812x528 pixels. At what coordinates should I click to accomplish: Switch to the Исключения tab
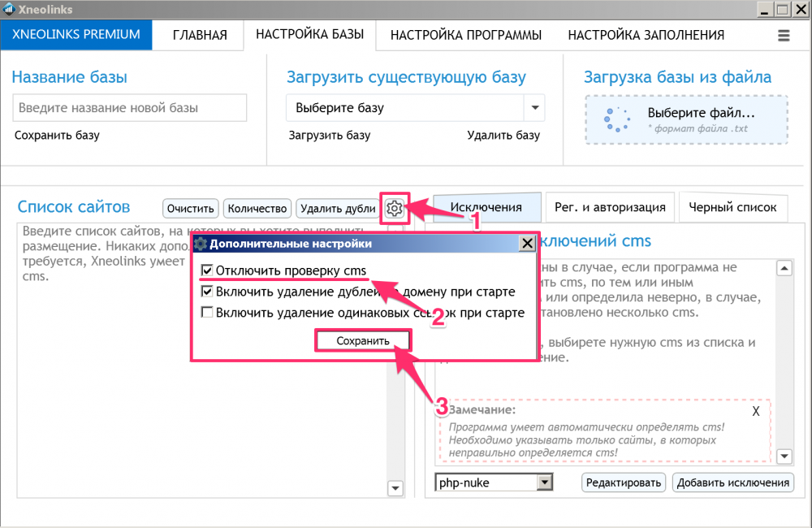point(486,207)
